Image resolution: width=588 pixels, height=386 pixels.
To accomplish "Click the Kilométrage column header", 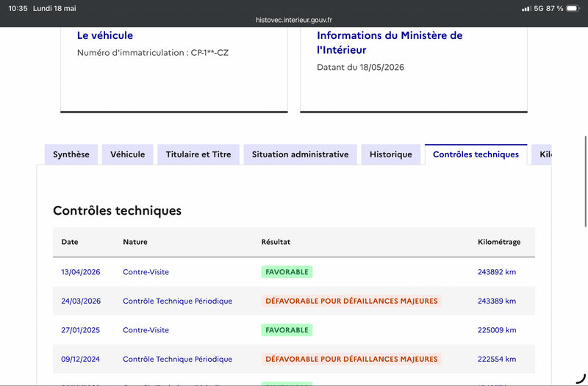I will pos(499,242).
